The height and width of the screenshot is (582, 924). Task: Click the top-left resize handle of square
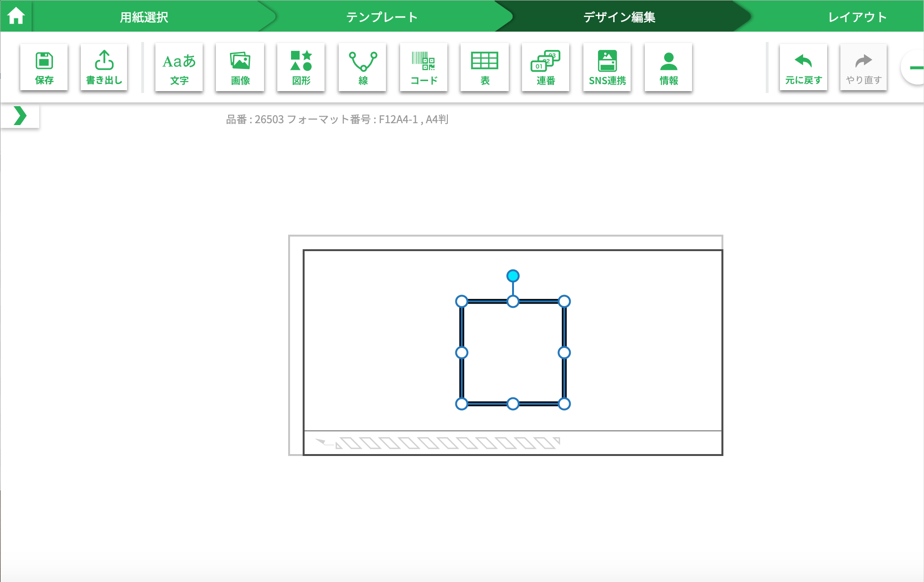[462, 301]
